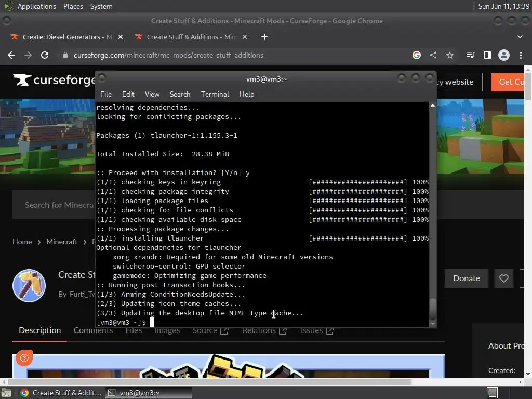Click the page horizontal scrollbar
The height and width of the screenshot is (399, 532).
pos(209,382)
